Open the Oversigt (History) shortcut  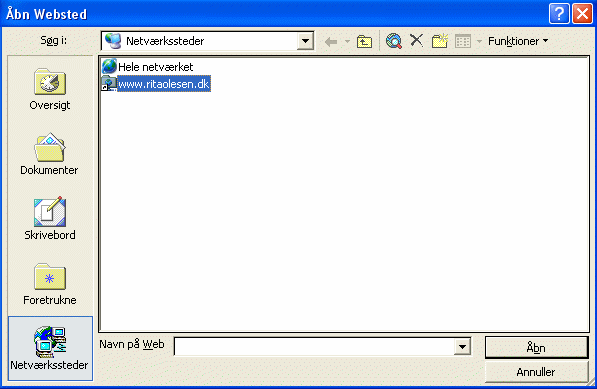click(50, 90)
